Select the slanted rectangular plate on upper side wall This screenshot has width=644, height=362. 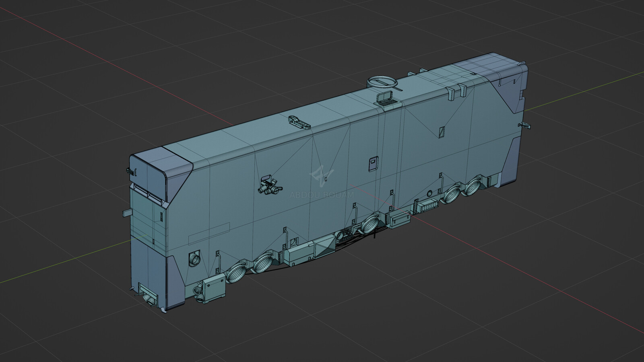point(442,132)
